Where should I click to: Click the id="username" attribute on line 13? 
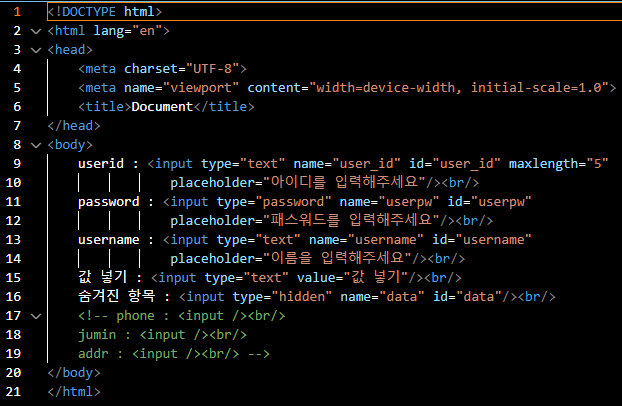(482, 240)
